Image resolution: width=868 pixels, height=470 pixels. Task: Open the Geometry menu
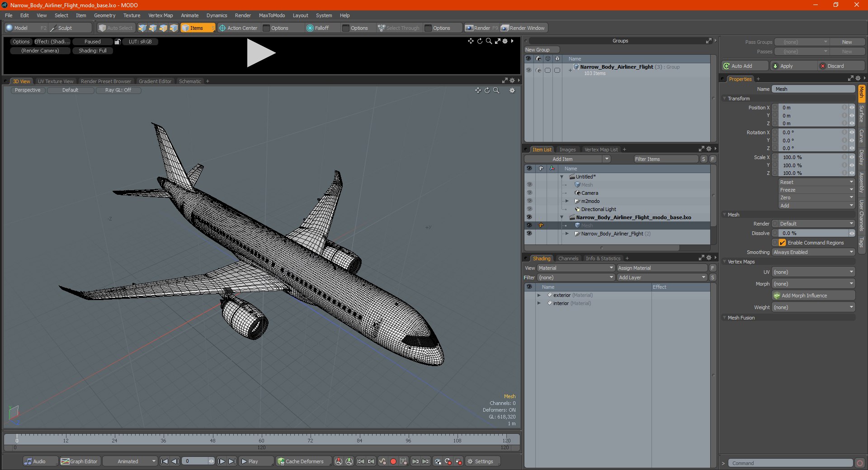coord(104,15)
